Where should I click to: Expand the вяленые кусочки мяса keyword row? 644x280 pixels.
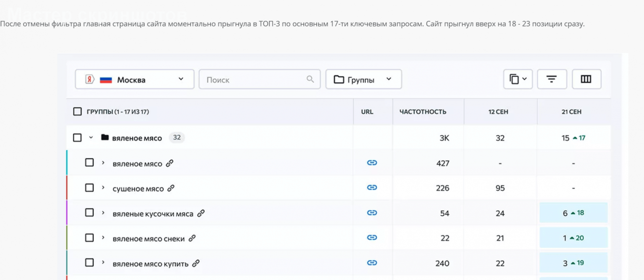(103, 213)
